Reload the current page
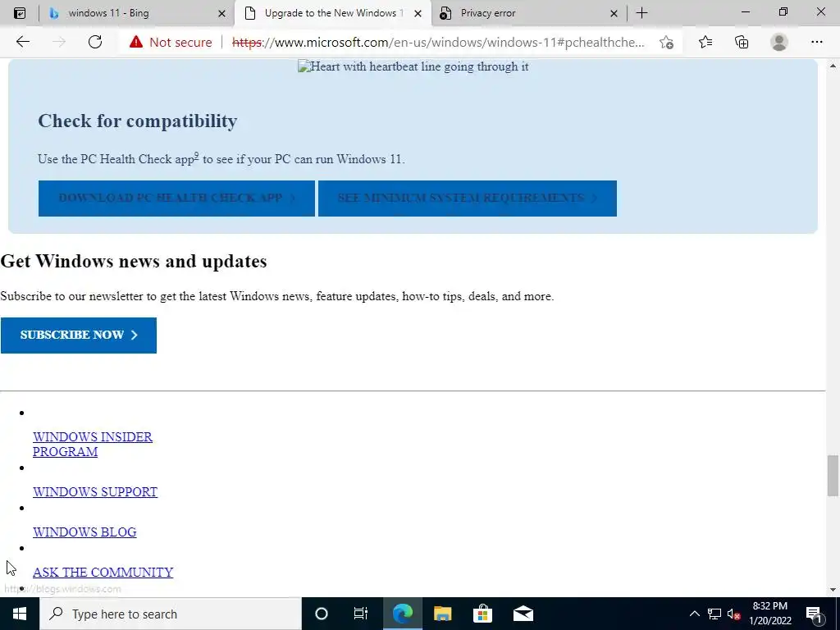This screenshot has width=840, height=630. pyautogui.click(x=95, y=42)
